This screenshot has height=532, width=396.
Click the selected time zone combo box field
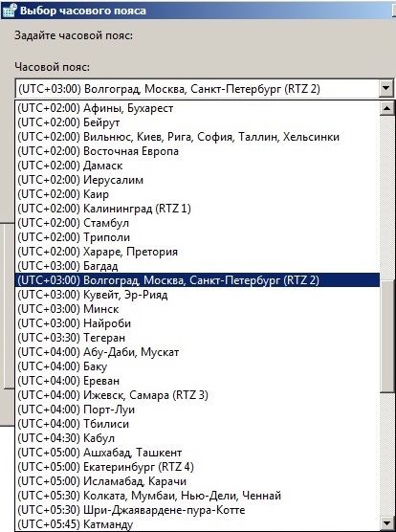pyautogui.click(x=197, y=89)
